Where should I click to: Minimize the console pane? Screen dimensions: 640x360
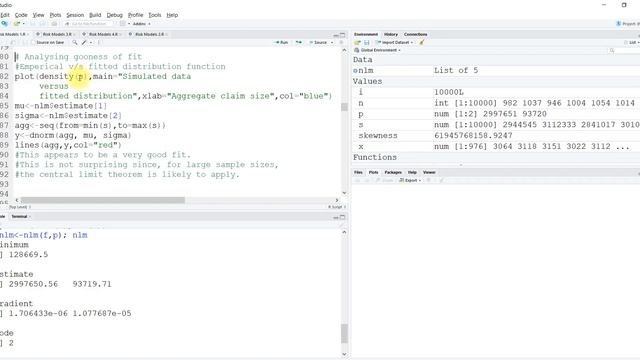pyautogui.click(x=336, y=217)
